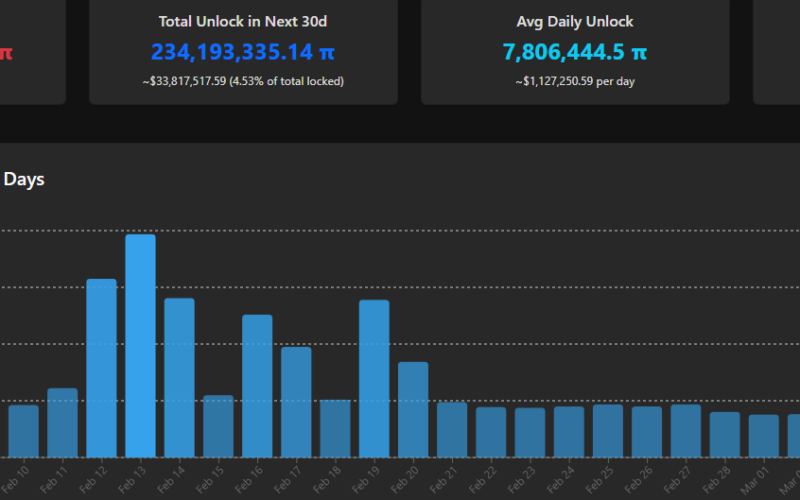Click the ~$1,127,250.59 per day text

click(x=575, y=81)
